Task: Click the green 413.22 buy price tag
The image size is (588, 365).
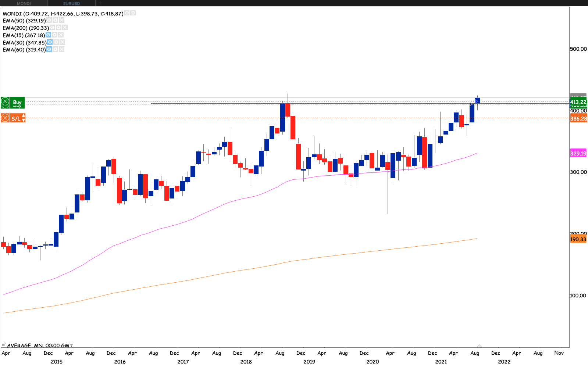Action: click(578, 102)
